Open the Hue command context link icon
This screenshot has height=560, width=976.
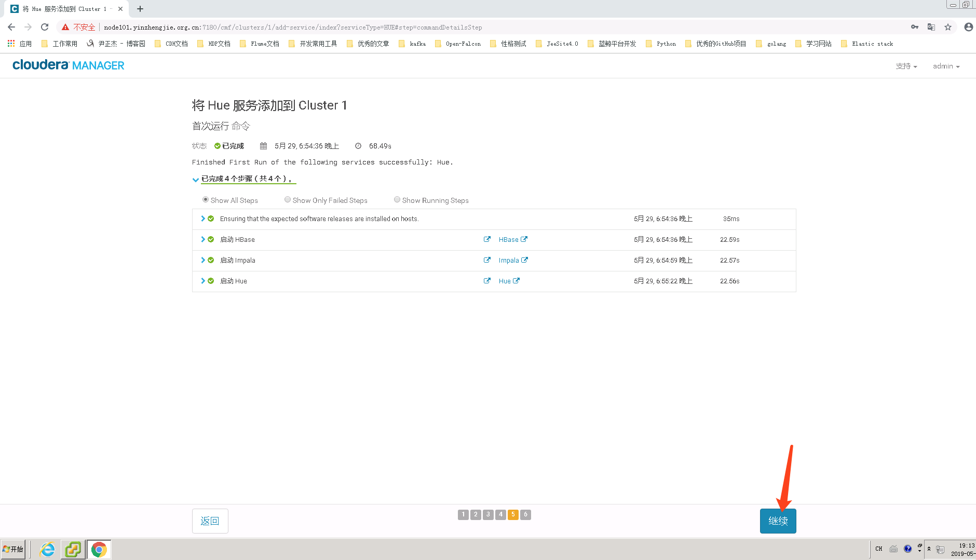tap(487, 281)
